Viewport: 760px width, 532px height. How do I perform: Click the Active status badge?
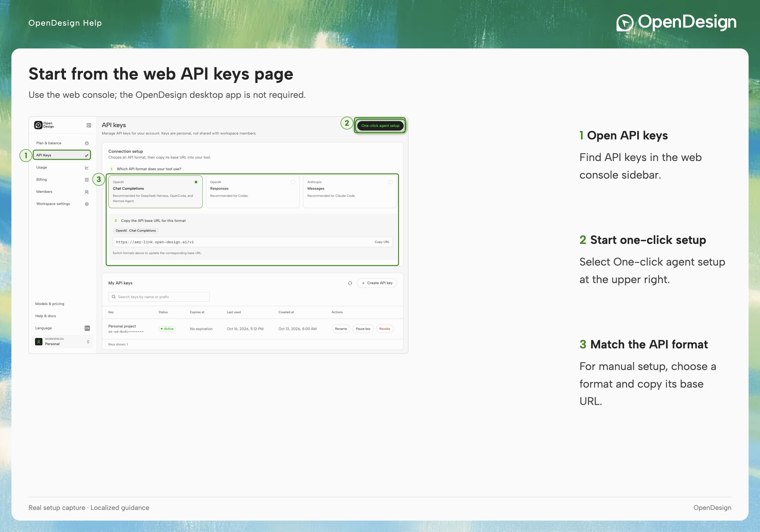167,329
